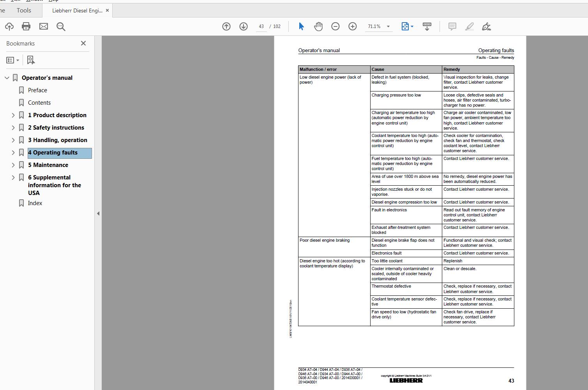The image size is (588, 390).
Task: Choose the selection arrow tool
Action: coord(301,26)
